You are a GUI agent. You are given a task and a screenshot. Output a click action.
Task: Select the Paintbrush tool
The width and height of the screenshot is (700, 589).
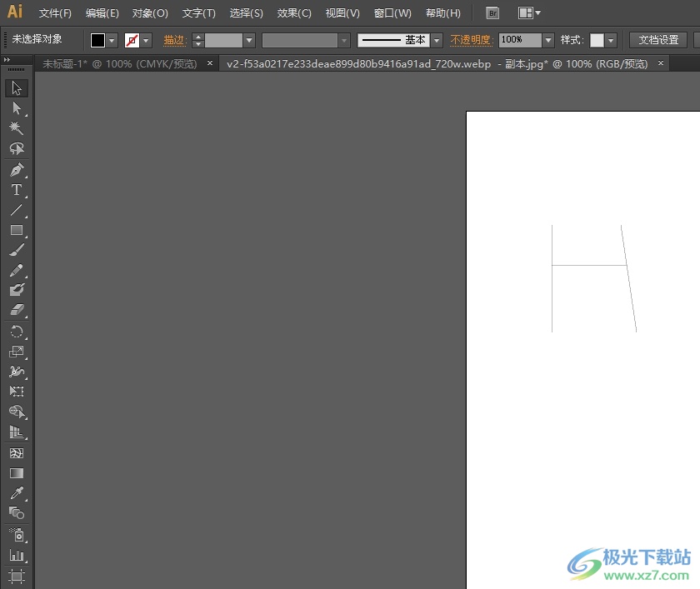click(x=17, y=250)
